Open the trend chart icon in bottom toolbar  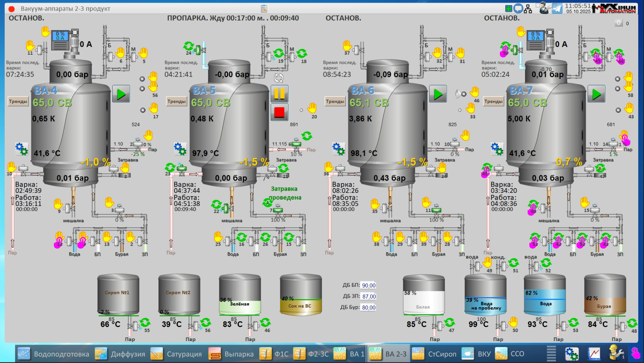[594, 354]
